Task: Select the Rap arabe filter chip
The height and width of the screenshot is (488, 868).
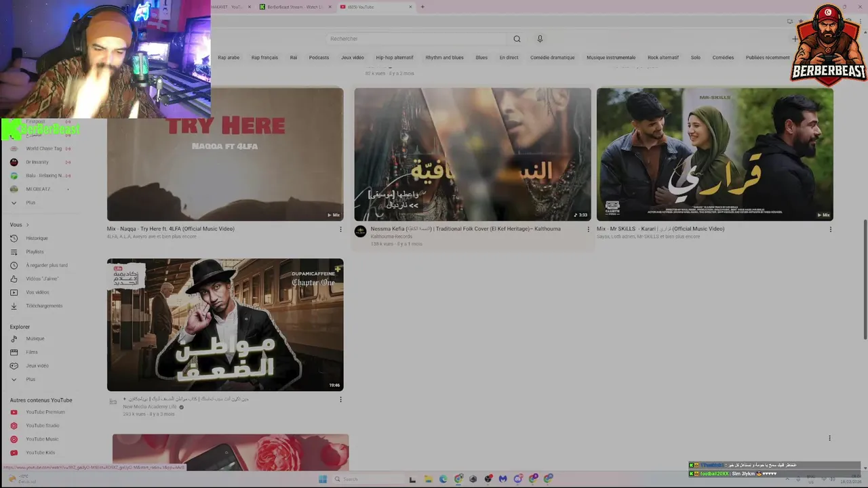Action: coord(229,58)
